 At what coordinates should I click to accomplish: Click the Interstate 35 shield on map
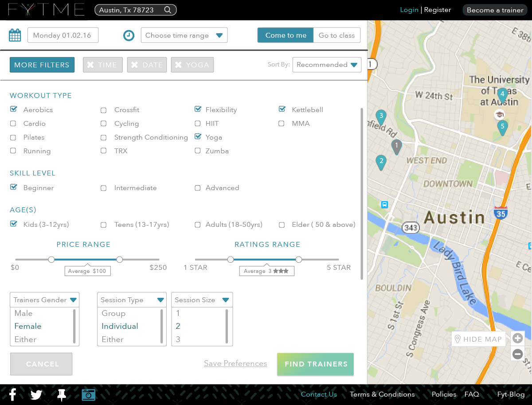point(501,212)
